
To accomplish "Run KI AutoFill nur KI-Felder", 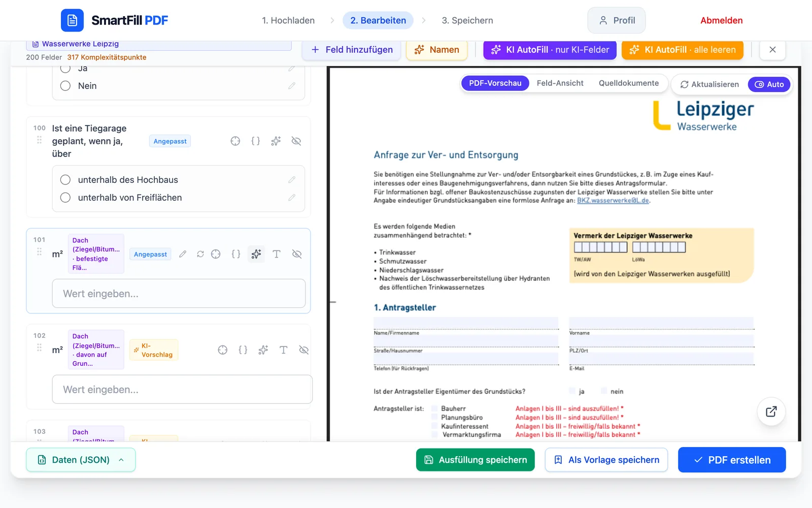I will pos(550,50).
